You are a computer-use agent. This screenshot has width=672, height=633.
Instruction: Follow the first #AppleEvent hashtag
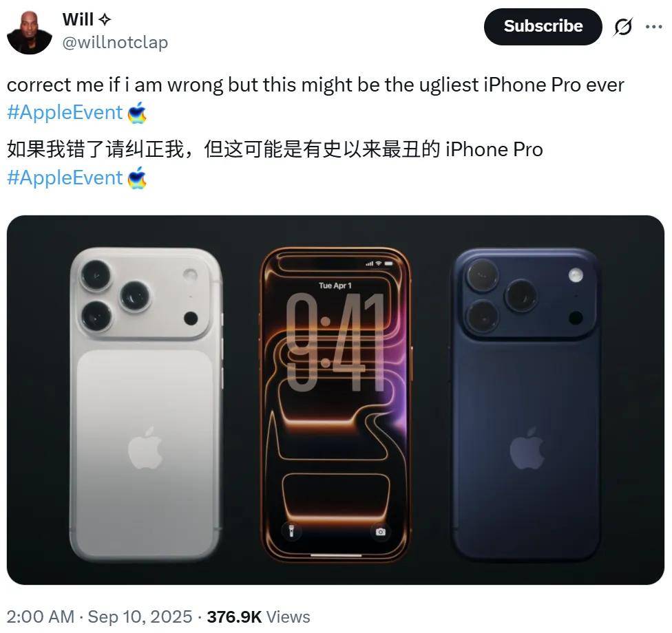(65, 113)
